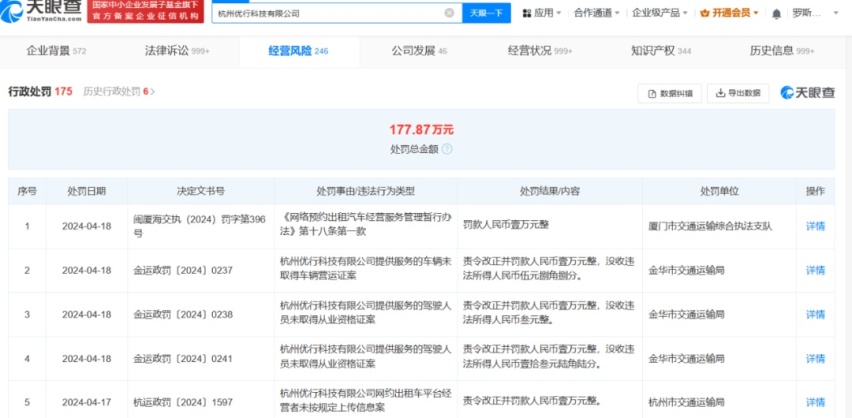Click document number 金运政罚〔2024〕0237
Viewport: 852px width, 418px height.
tap(183, 270)
